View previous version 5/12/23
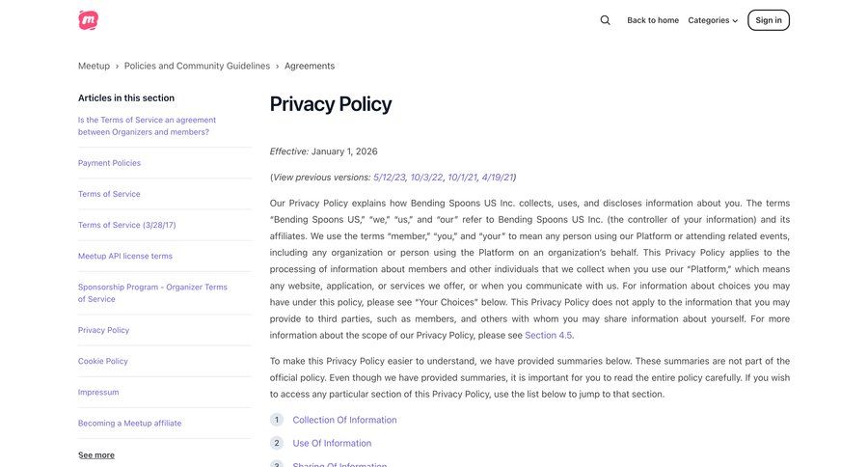 pos(390,178)
